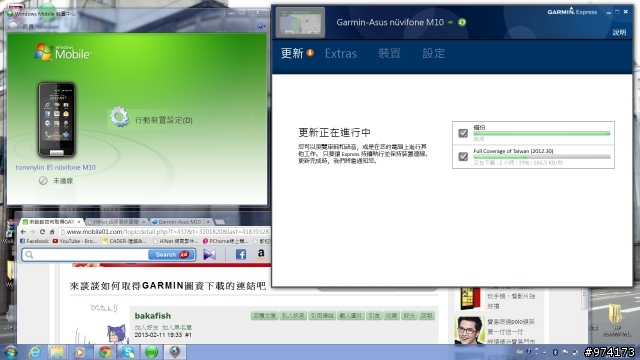Switch to the first Chrome tab (mobile01 topic)
640x360 pixels.
tap(51, 222)
